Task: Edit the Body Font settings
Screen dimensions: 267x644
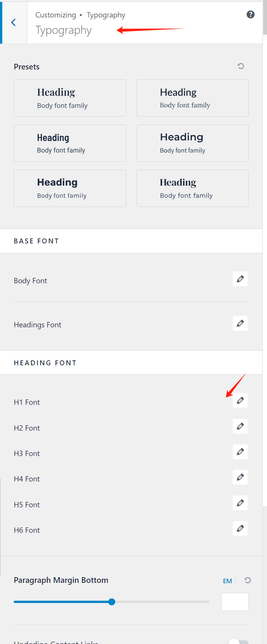Action: (x=240, y=279)
